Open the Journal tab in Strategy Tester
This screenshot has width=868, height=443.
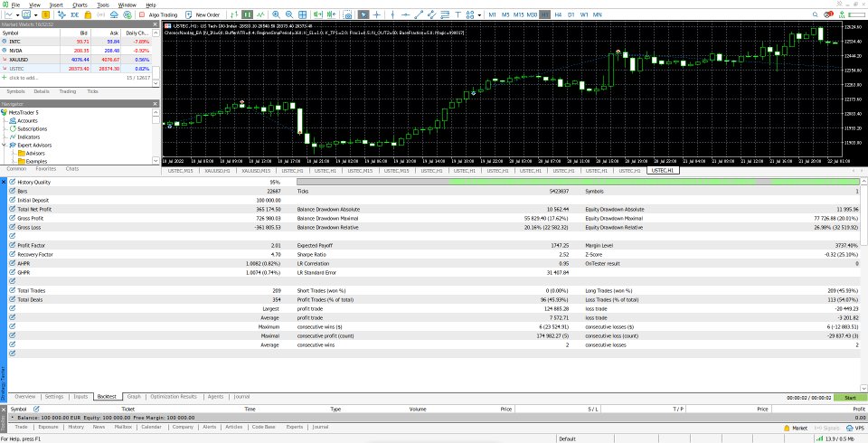241,397
